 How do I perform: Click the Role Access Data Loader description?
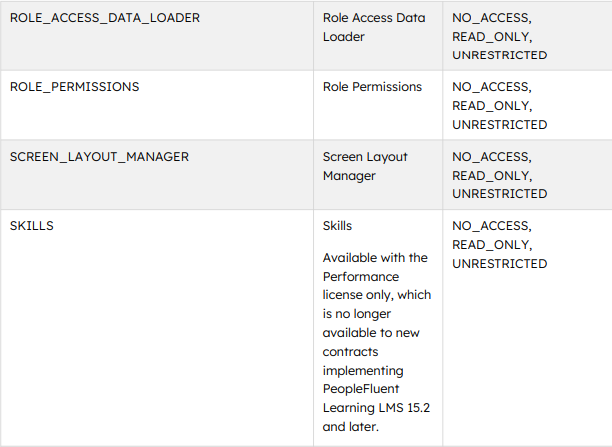(x=374, y=27)
